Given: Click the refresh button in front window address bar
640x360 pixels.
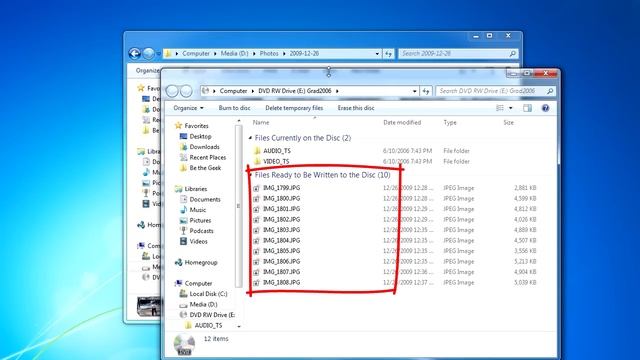Looking at the screenshot, I should [x=426, y=91].
